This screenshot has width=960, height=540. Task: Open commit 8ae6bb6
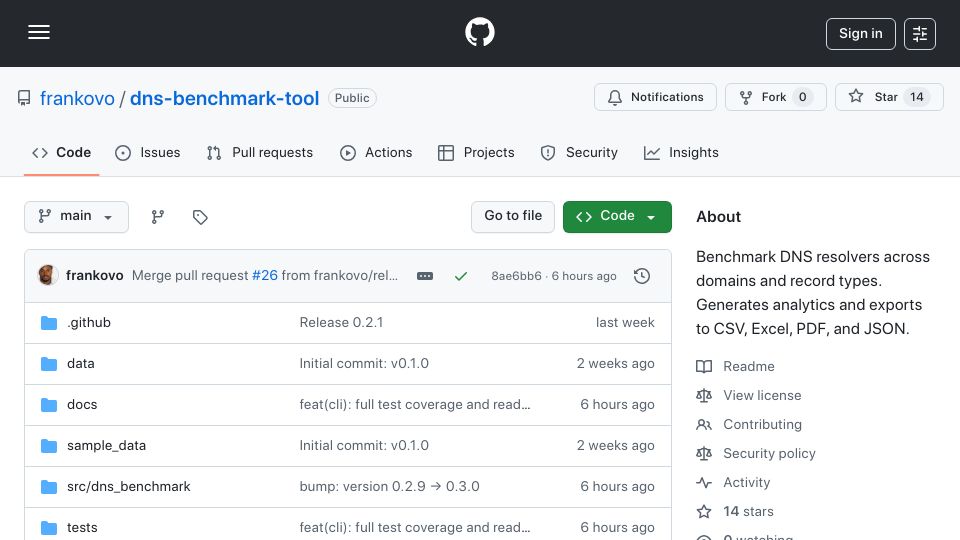[516, 276]
